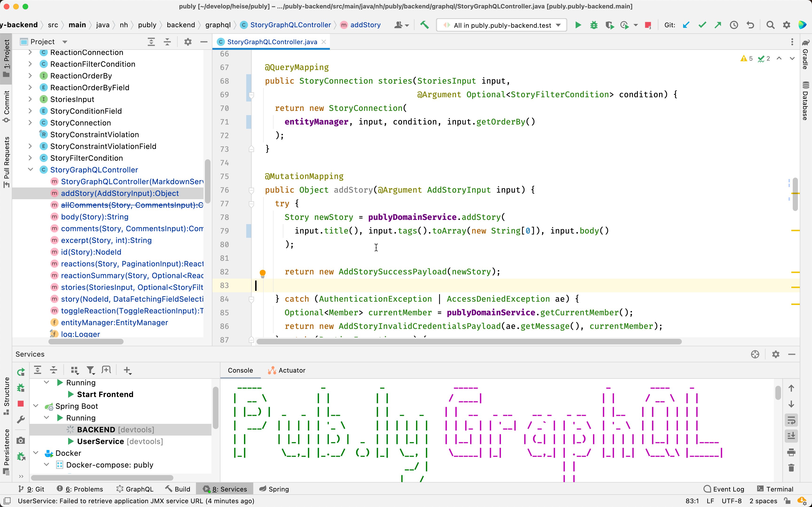Open the GraphQL tool window tab
The height and width of the screenshot is (507, 812).
tap(135, 489)
